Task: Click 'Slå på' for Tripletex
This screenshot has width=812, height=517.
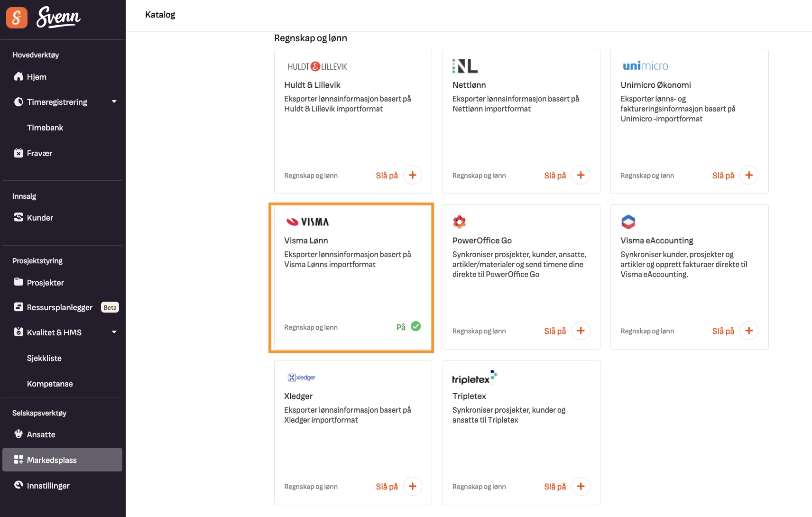Action: pos(555,487)
